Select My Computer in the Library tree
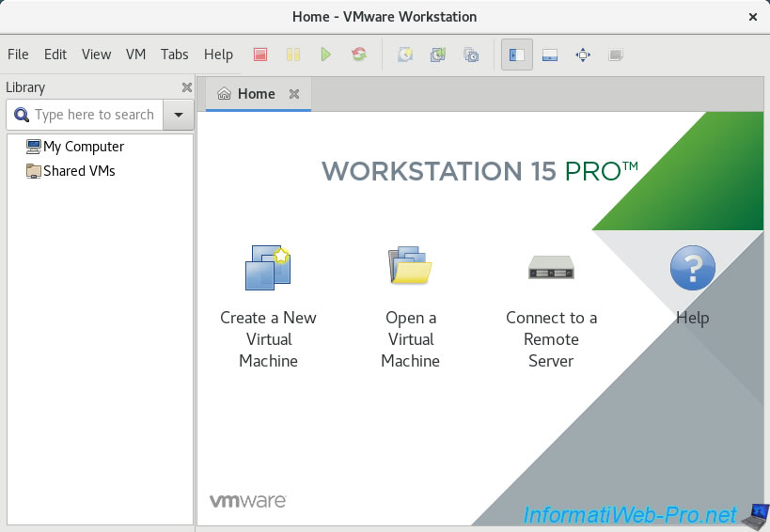 pos(75,147)
